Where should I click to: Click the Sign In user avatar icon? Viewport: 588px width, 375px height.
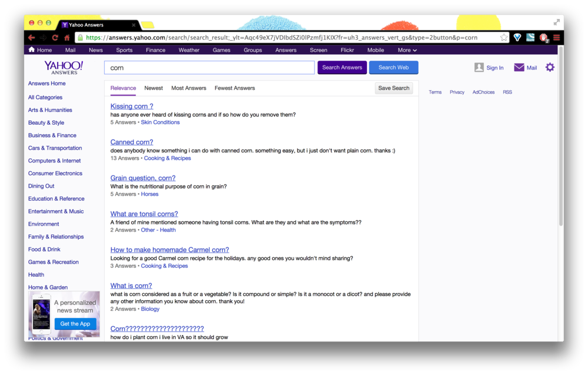click(479, 68)
